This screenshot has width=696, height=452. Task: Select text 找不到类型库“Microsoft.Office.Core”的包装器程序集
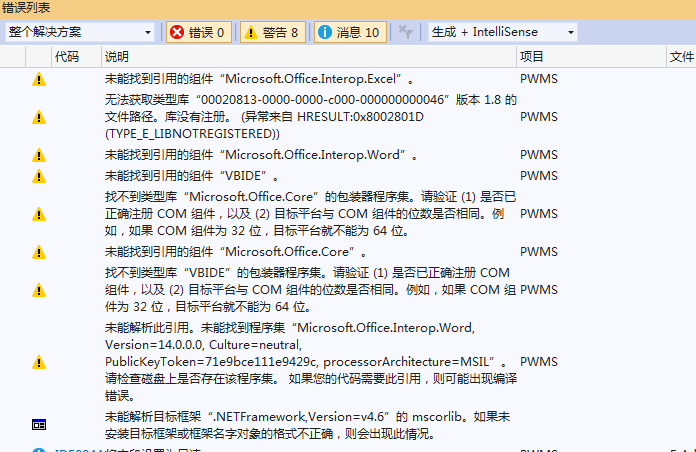[x=259, y=196]
